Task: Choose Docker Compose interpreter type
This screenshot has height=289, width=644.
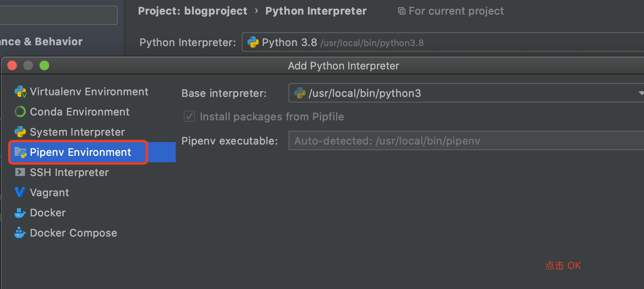Action: click(x=73, y=233)
